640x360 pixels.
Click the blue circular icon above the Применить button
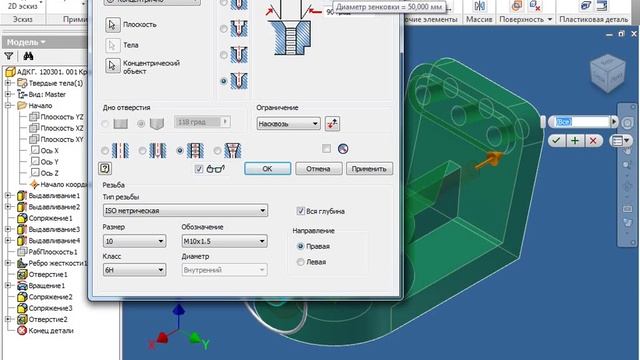(x=343, y=149)
